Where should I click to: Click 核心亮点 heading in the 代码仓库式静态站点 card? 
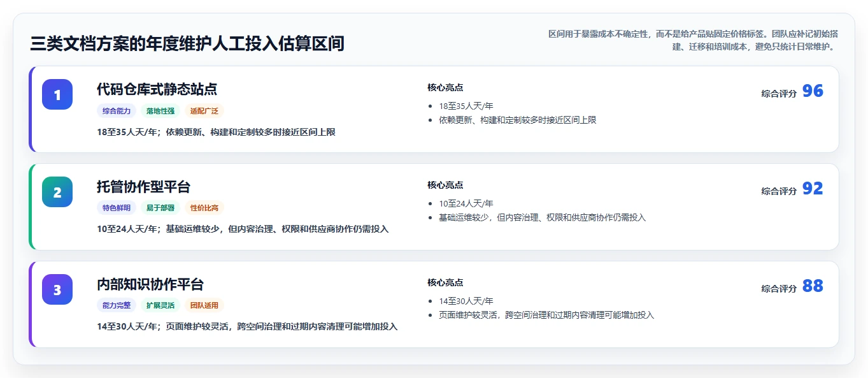tap(445, 87)
